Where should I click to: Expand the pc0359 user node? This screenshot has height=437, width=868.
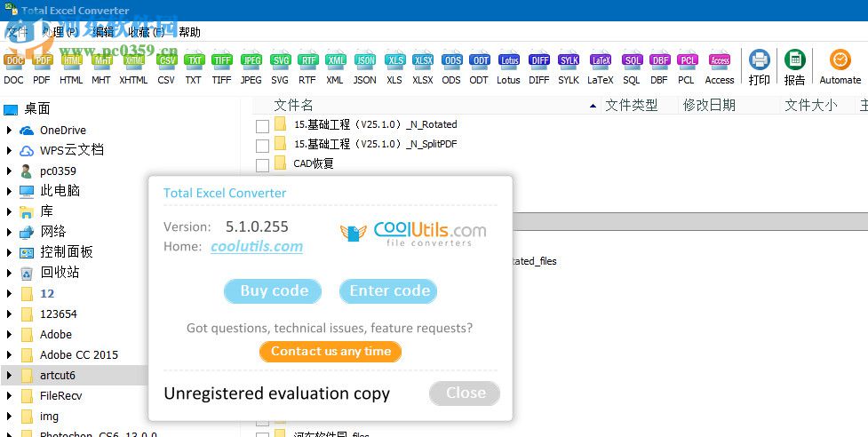tap(9, 171)
